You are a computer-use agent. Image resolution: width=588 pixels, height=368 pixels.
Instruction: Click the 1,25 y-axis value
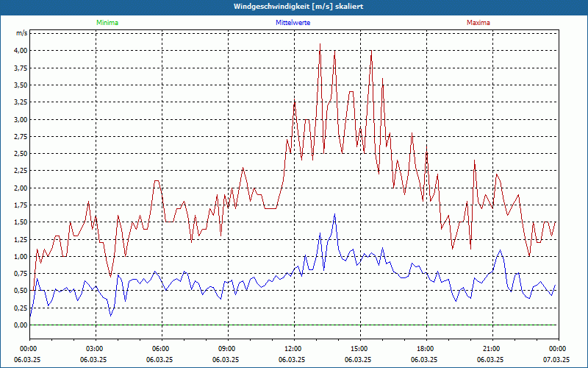21,239
